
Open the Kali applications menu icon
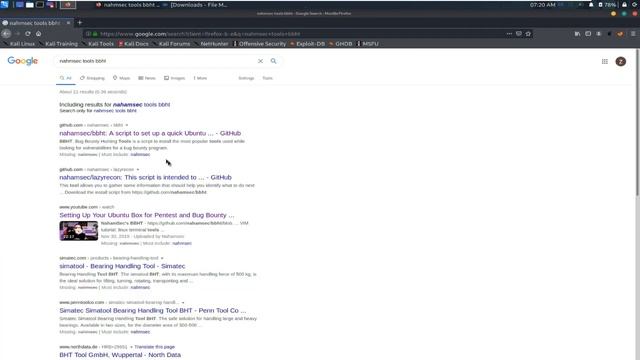tap(4, 4)
